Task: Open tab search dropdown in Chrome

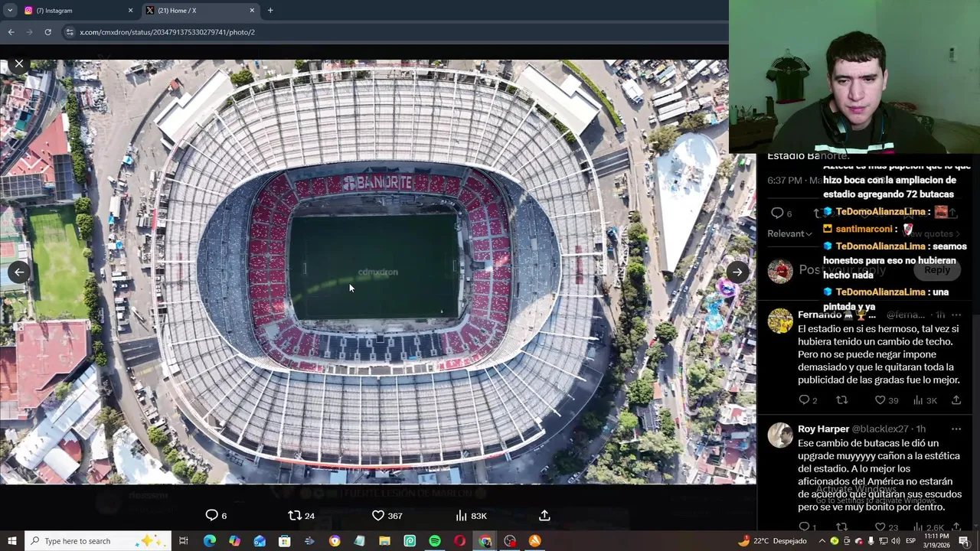Action: point(10,10)
